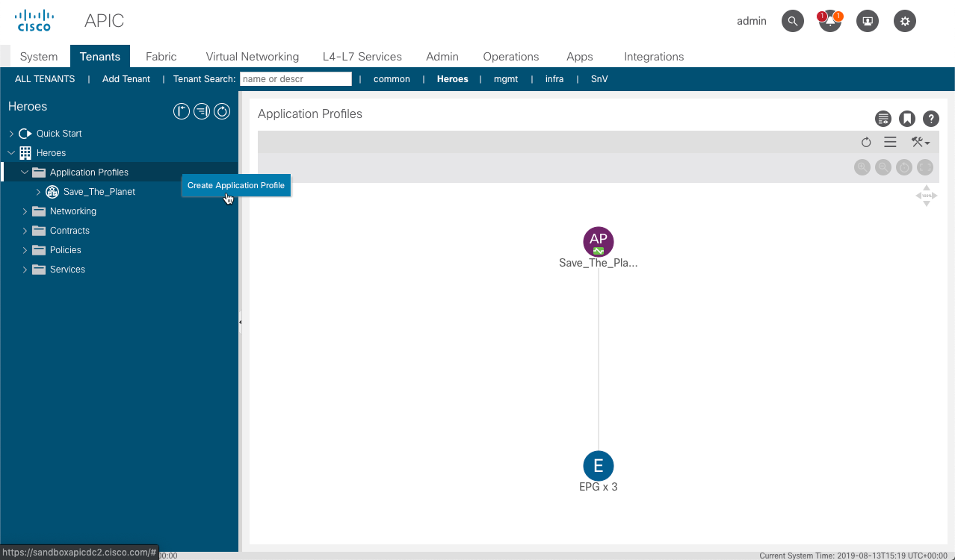Click the zoom level up arrow stepper

pos(926,188)
